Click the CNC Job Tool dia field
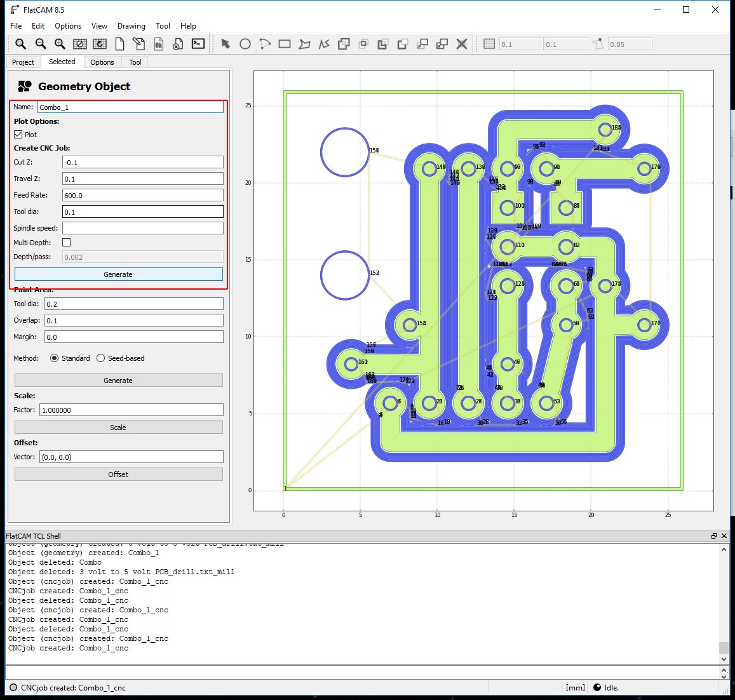This screenshot has height=700, width=735. (143, 212)
